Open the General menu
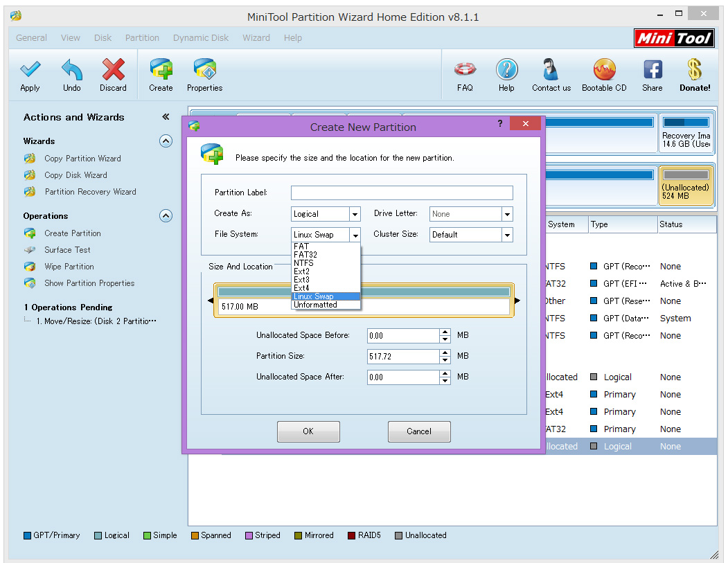This screenshot has height=563, width=728. [32, 38]
